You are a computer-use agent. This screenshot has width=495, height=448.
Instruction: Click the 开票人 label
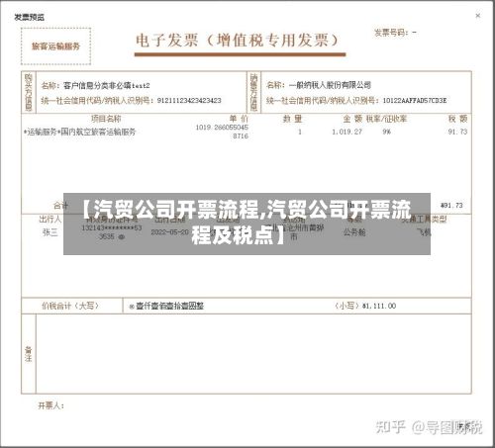point(50,405)
